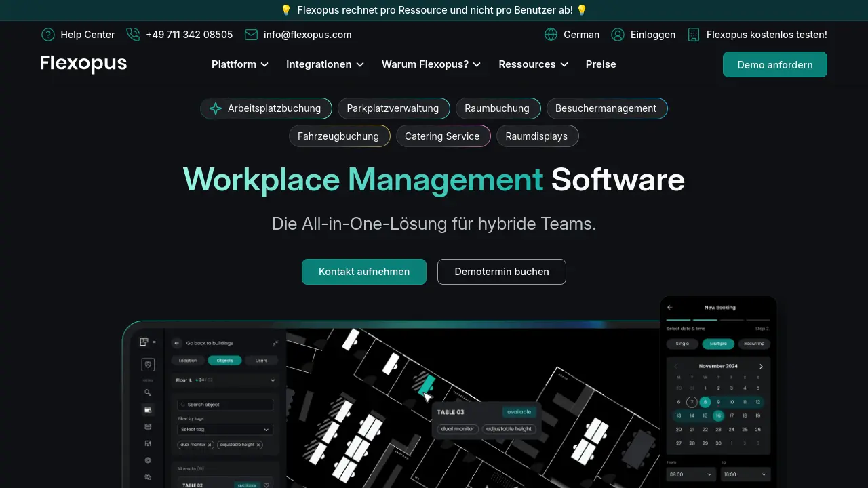Remove the dual monitor filter tag

pos(210,445)
